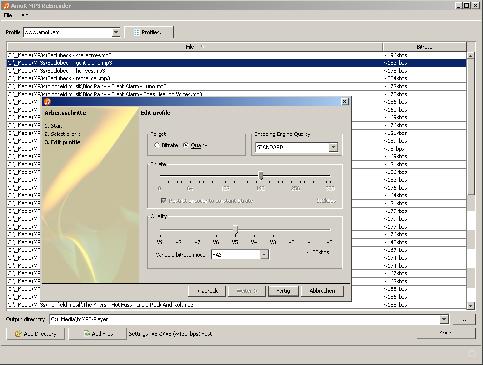
Task: Click the Bitrate column header
Action: [424, 47]
